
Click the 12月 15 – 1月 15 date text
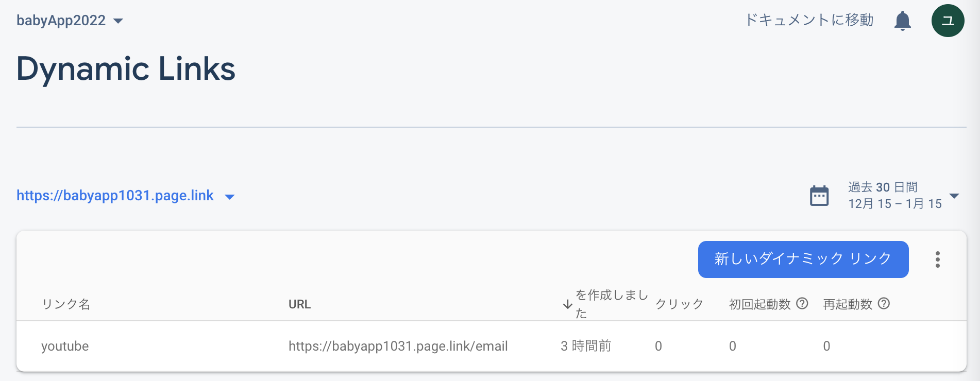tap(895, 204)
